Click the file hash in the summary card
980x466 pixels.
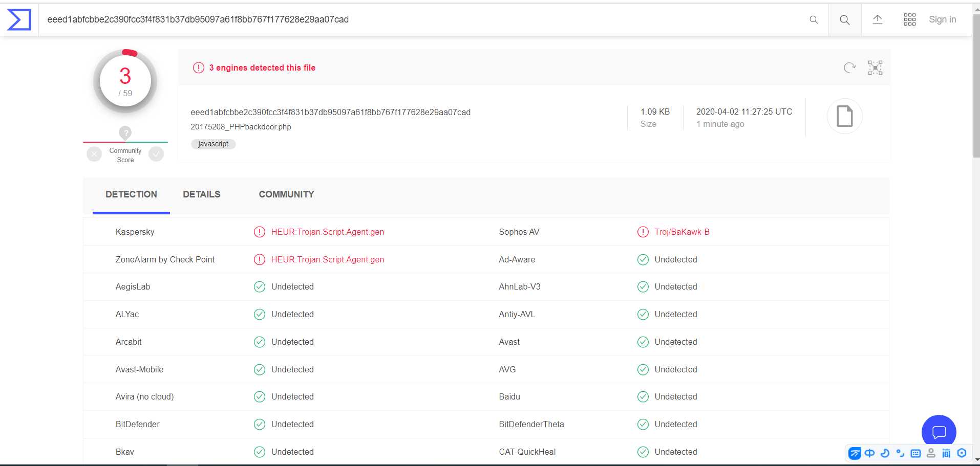330,112
